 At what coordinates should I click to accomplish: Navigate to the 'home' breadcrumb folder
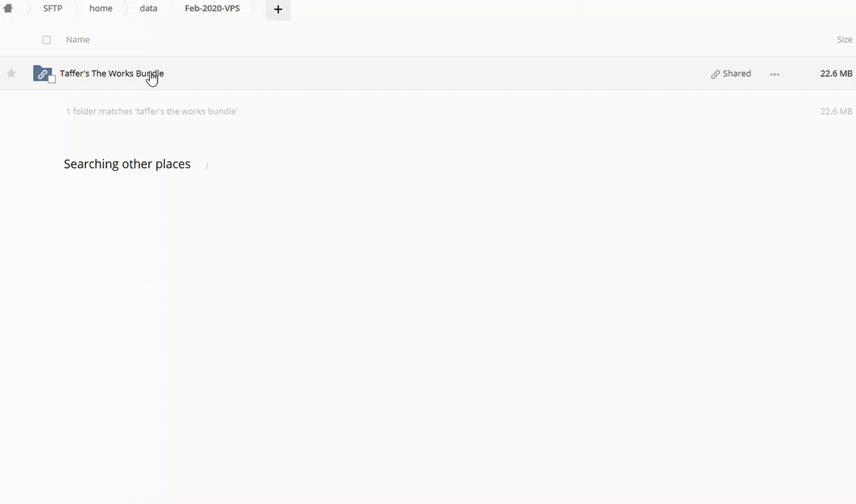(101, 8)
